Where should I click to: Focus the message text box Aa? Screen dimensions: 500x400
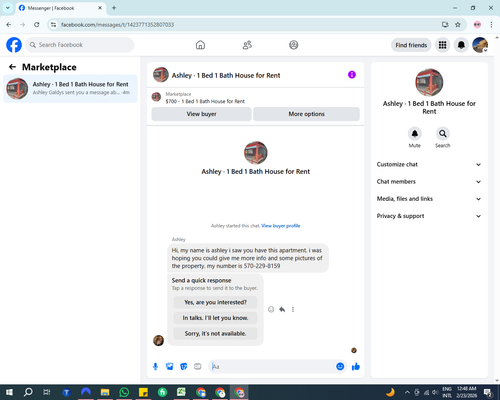tap(272, 367)
